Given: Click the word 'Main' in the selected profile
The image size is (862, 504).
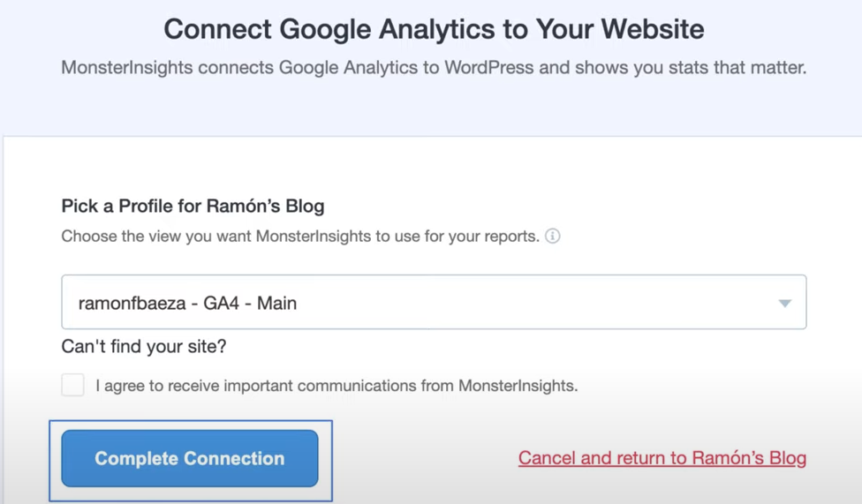Looking at the screenshot, I should [x=276, y=304].
